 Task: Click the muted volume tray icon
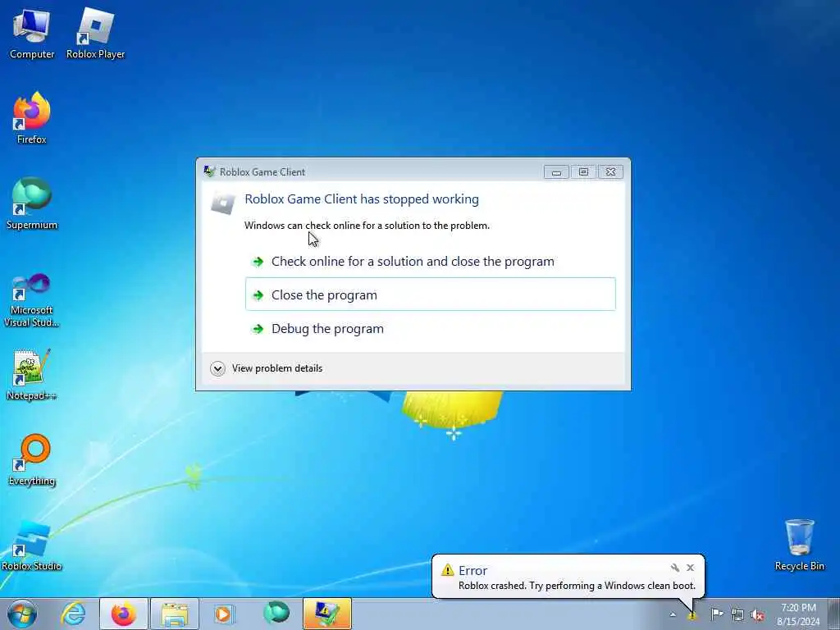tap(757, 614)
